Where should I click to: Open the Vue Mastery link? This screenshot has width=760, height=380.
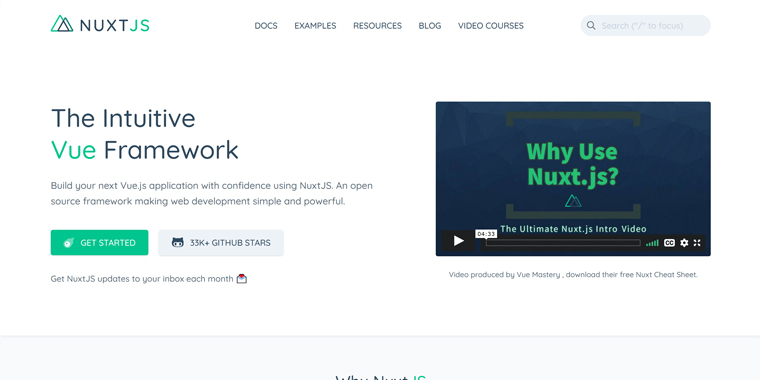[538, 274]
